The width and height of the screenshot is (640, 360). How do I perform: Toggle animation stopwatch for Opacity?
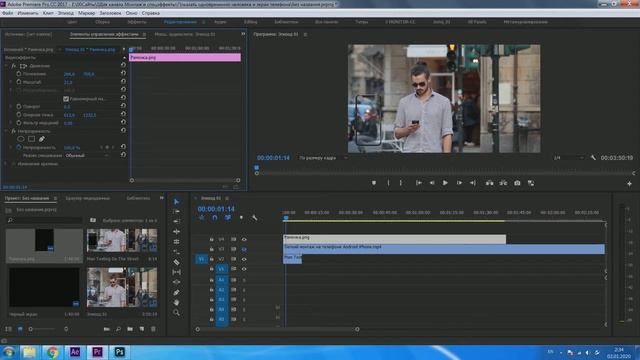point(19,147)
